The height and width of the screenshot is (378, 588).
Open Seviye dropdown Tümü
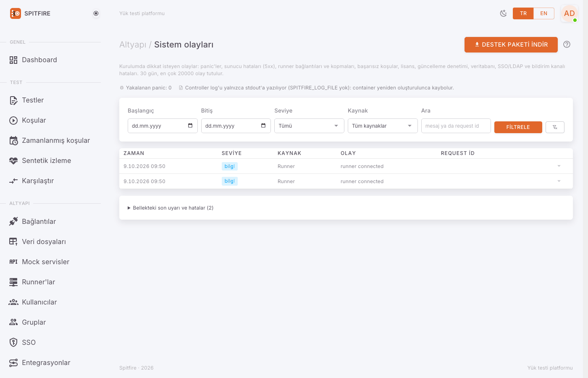coord(309,126)
